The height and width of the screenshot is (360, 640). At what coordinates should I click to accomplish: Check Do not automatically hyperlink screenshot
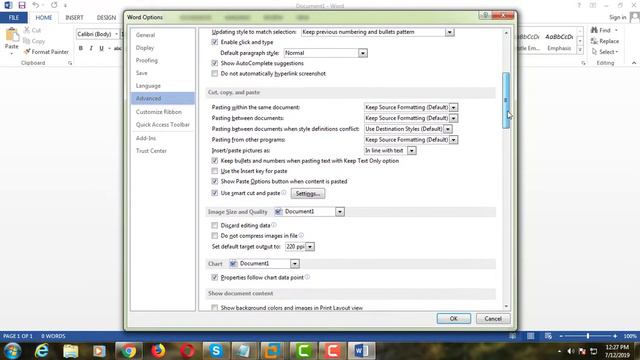point(215,73)
